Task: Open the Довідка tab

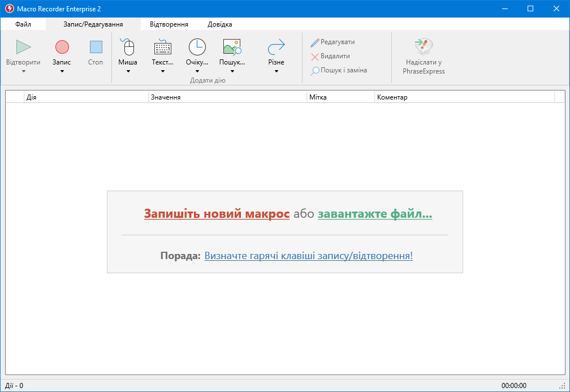Action: [x=220, y=24]
